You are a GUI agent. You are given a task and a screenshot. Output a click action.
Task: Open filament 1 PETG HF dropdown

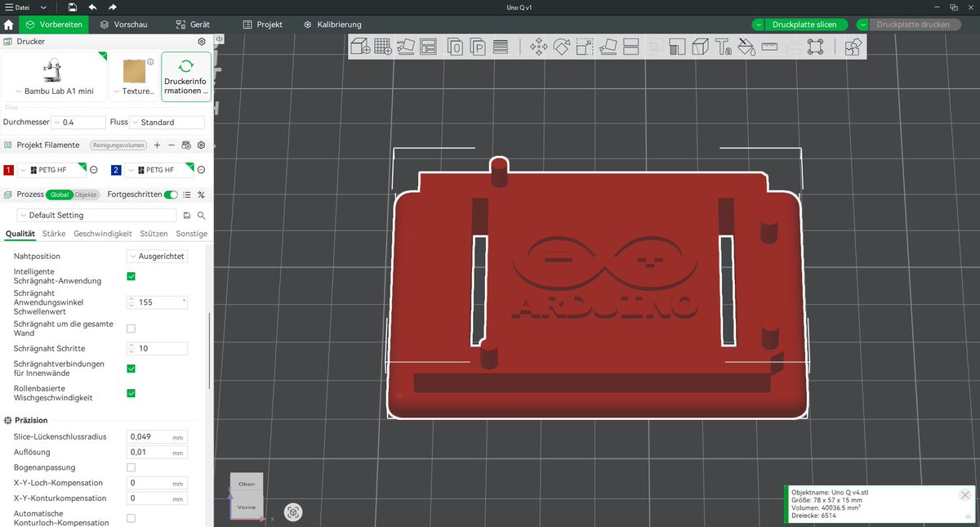click(52, 170)
